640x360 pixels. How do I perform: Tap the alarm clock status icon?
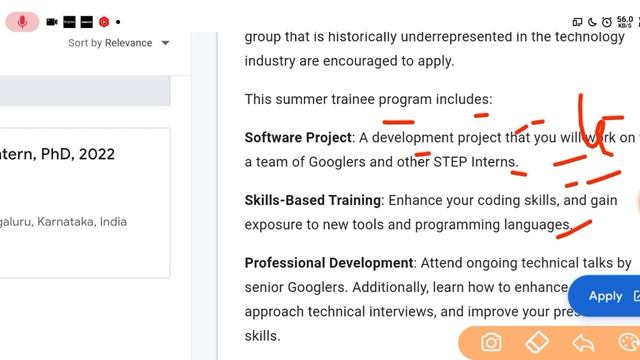pos(607,22)
